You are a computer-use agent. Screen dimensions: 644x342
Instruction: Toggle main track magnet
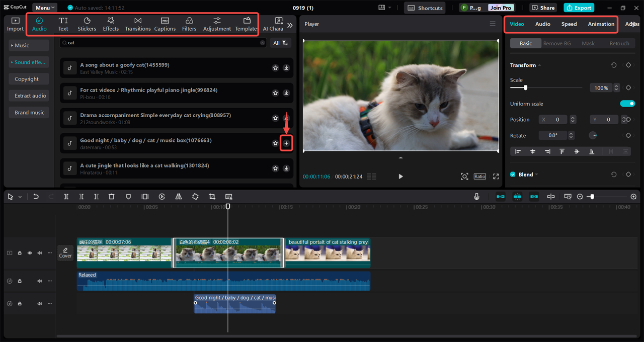click(501, 197)
